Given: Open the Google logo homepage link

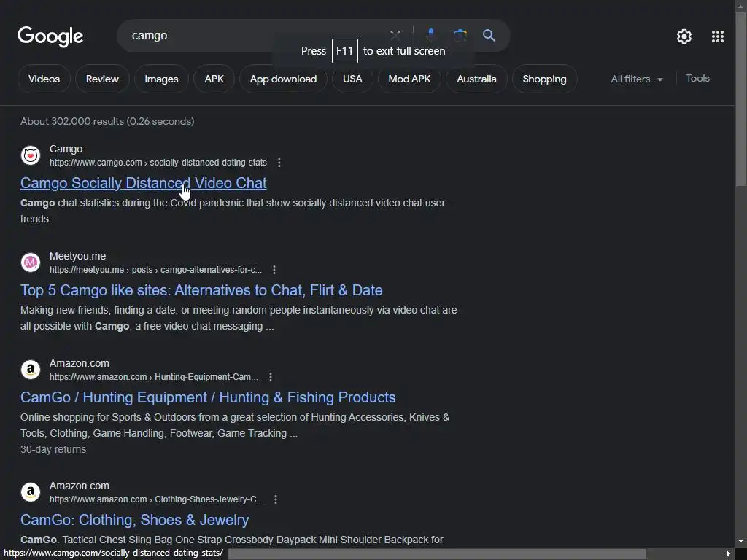Looking at the screenshot, I should 50,36.
